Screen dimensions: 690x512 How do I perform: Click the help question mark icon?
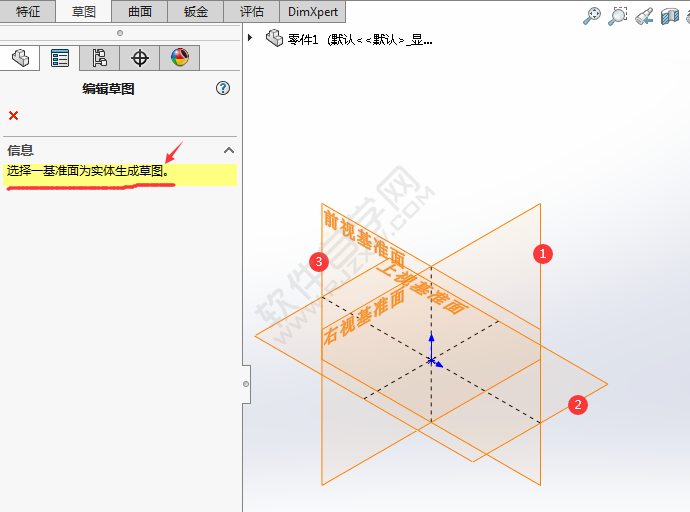click(x=223, y=88)
